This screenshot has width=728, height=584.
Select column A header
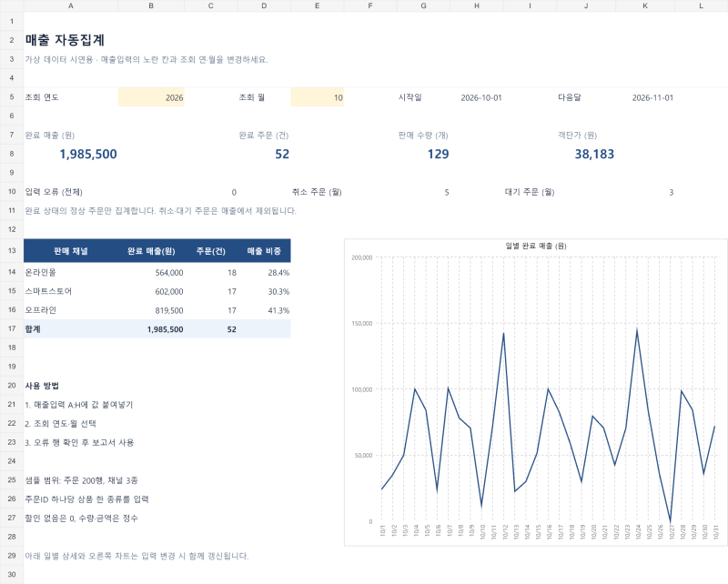click(x=71, y=5)
